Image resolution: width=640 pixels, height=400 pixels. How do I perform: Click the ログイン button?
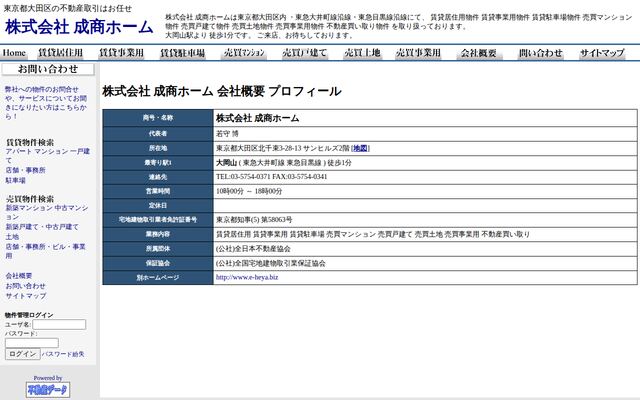point(22,354)
